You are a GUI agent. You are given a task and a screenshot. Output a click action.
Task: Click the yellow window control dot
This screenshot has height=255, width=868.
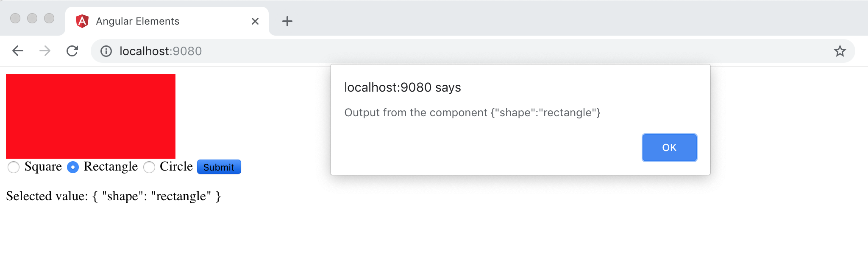[x=33, y=18]
